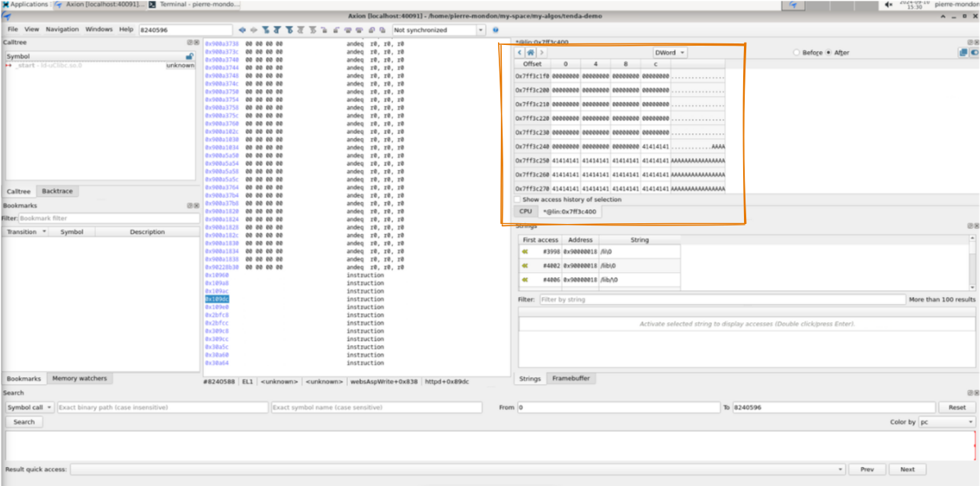Screen dimensions: 980x486
Task: Float the Bookmarks panel via its header icon
Action: click(190, 206)
